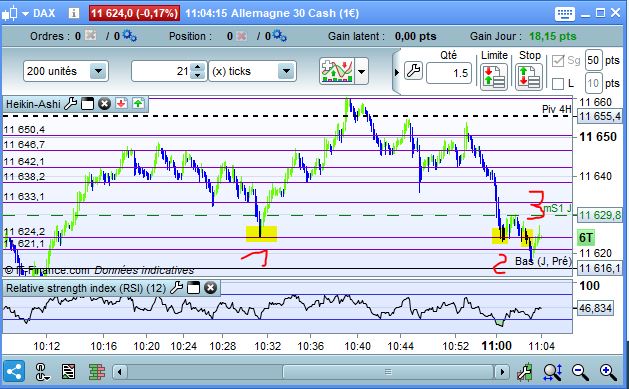Click the Heikin-Ashi label
Viewport: 629px width, 389px height.
coord(33,104)
